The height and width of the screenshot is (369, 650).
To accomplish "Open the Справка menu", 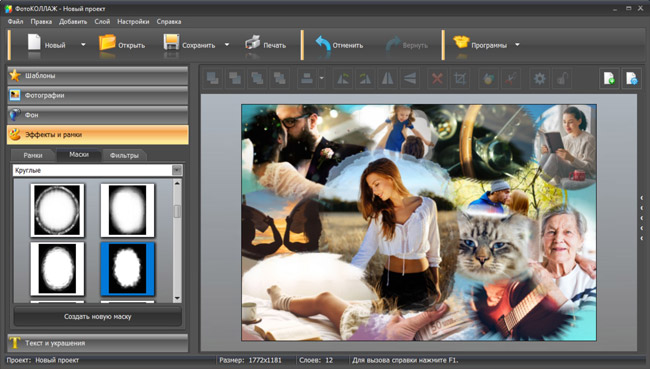I will point(169,22).
